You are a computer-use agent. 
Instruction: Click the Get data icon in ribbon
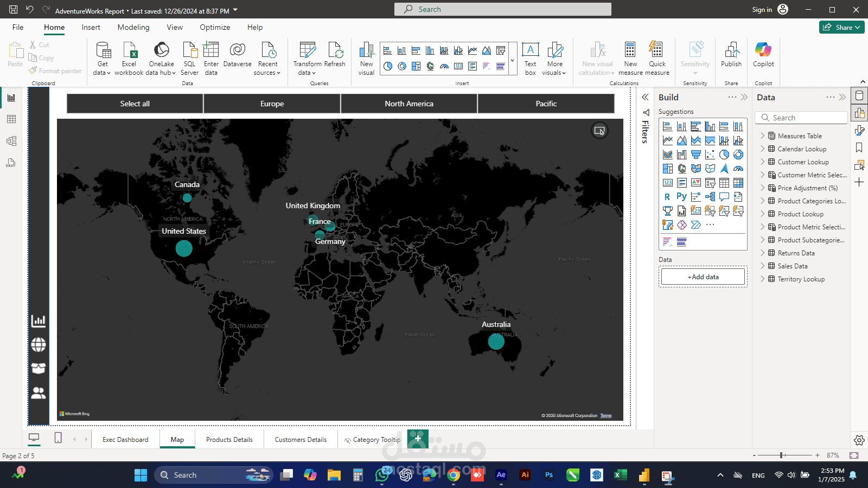click(103, 50)
